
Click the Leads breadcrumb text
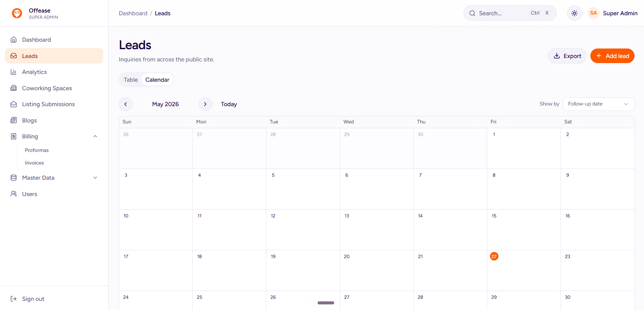pyautogui.click(x=163, y=13)
